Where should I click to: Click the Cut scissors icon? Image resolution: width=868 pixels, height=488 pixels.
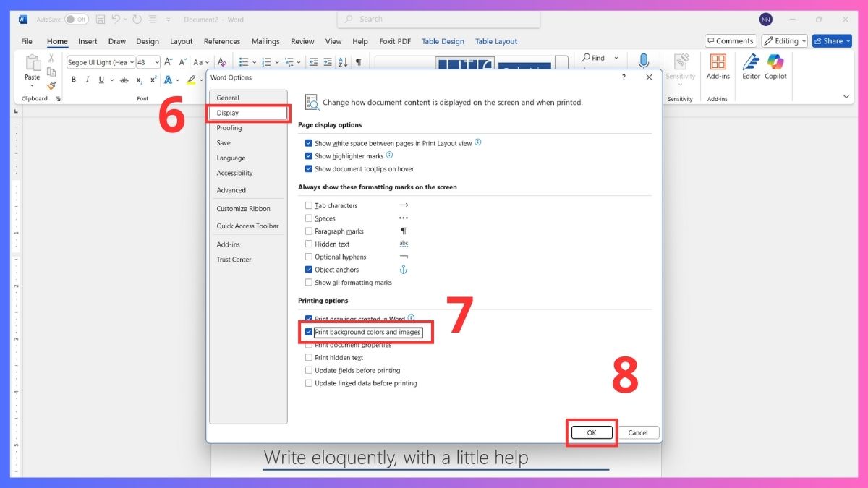coord(51,59)
